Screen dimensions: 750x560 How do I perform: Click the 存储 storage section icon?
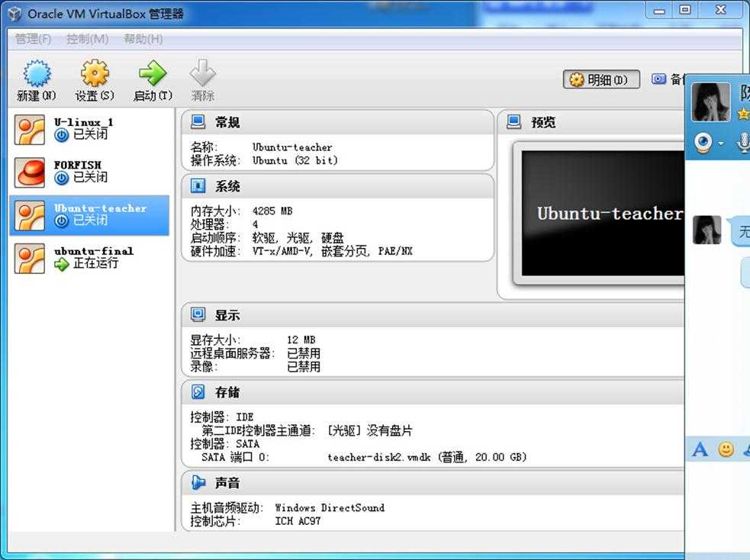pyautogui.click(x=198, y=392)
